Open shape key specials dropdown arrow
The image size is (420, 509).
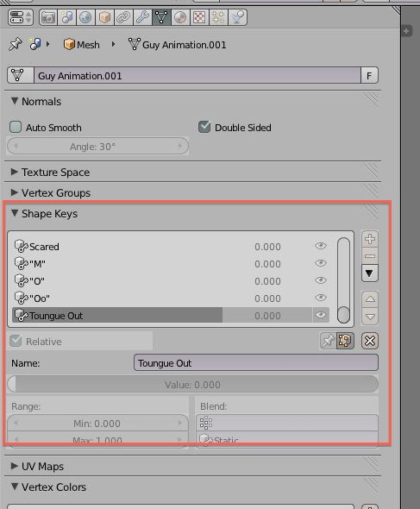370,273
